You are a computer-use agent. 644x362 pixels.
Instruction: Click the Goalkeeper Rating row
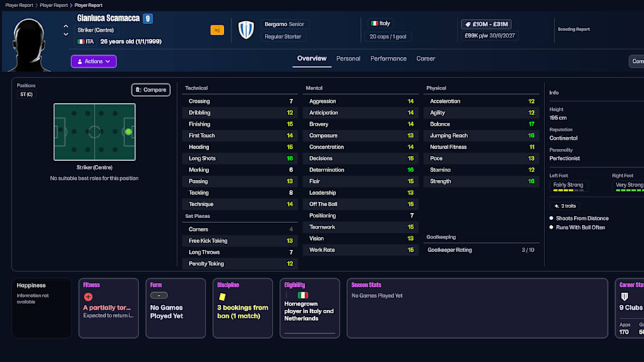click(x=482, y=250)
